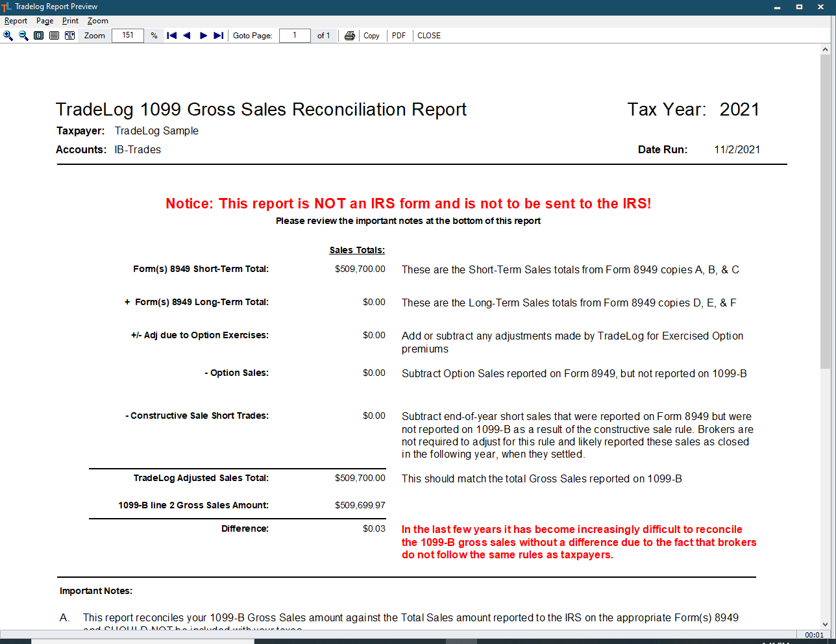Go to the previous page arrow
Screen dimensions: 836x644
coord(187,36)
